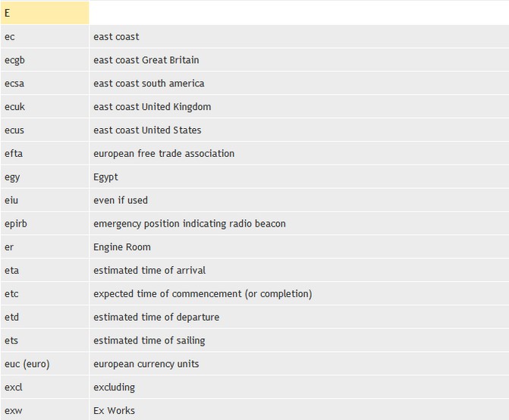Click the 'east coast Great Britain' definition
The width and height of the screenshot is (509, 420).
tap(146, 60)
